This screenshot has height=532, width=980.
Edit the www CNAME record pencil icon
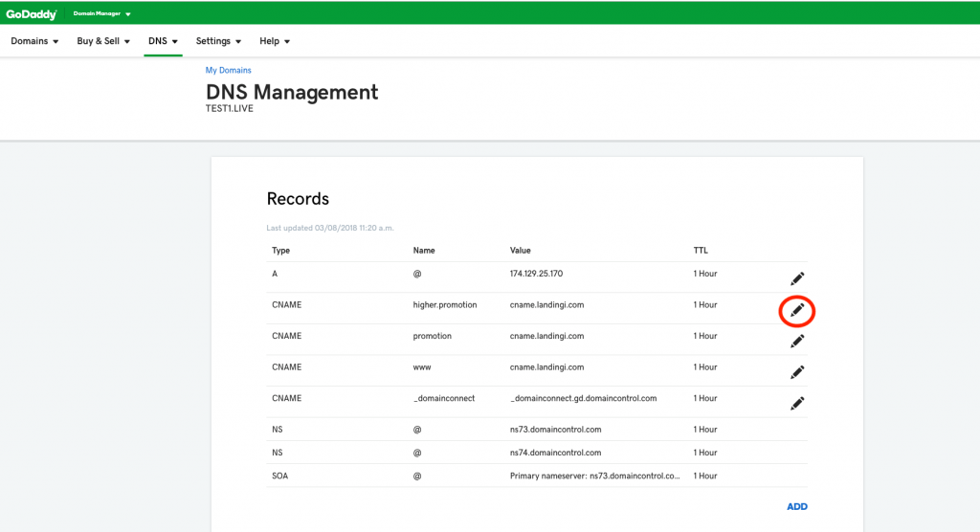797,372
